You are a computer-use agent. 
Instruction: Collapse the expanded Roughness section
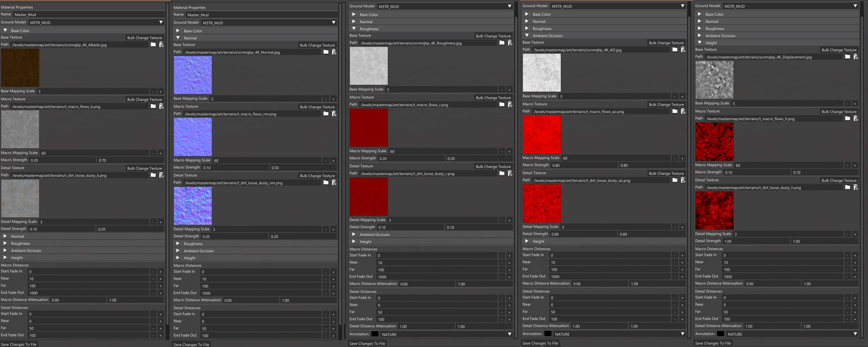tap(354, 29)
